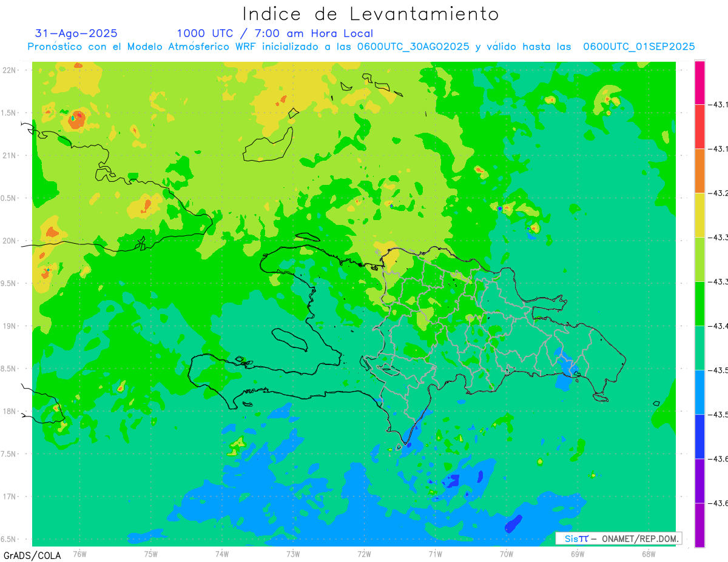The width and height of the screenshot is (728, 562).
Task: Pick the orange swatch on the colorbar
Action: (x=699, y=171)
